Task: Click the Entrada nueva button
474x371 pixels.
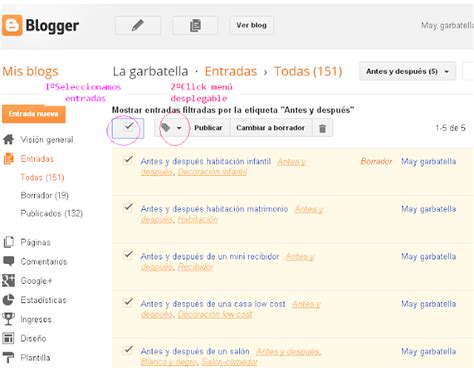Action: (x=33, y=114)
